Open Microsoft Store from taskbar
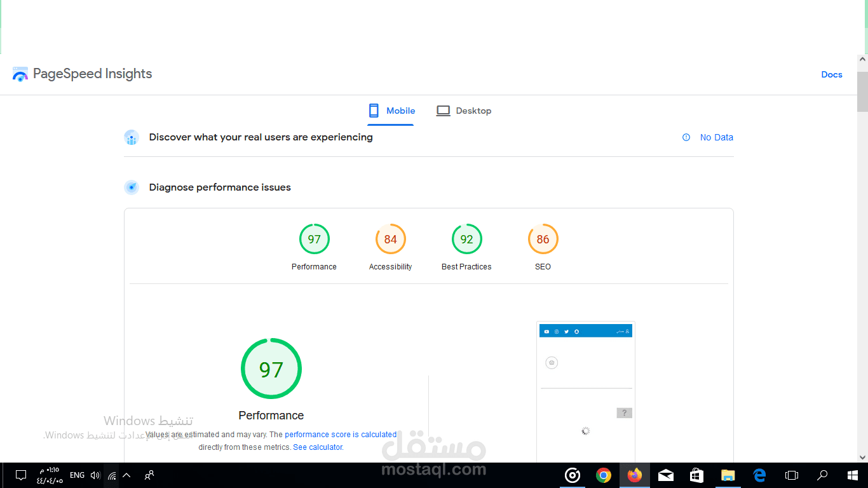868x488 pixels. click(697, 475)
